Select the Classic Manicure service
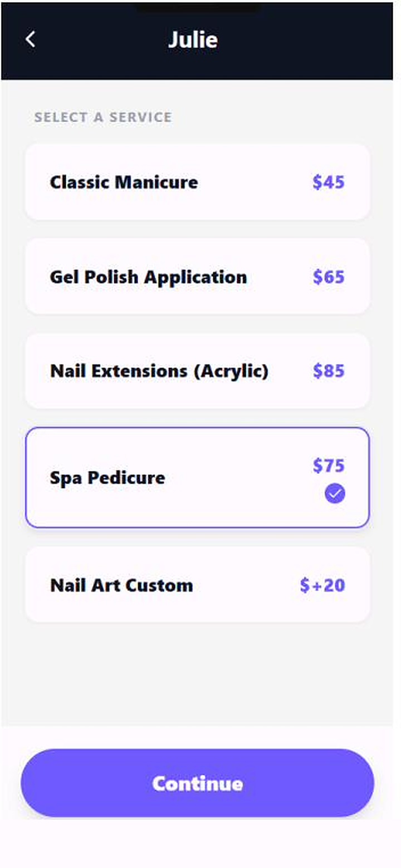The width and height of the screenshot is (401, 868). pos(198,182)
